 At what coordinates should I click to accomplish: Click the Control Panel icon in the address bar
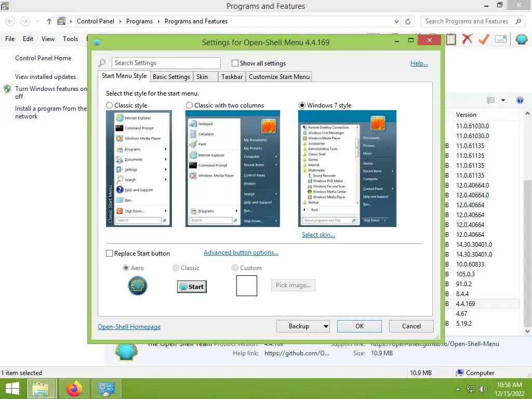pos(61,21)
